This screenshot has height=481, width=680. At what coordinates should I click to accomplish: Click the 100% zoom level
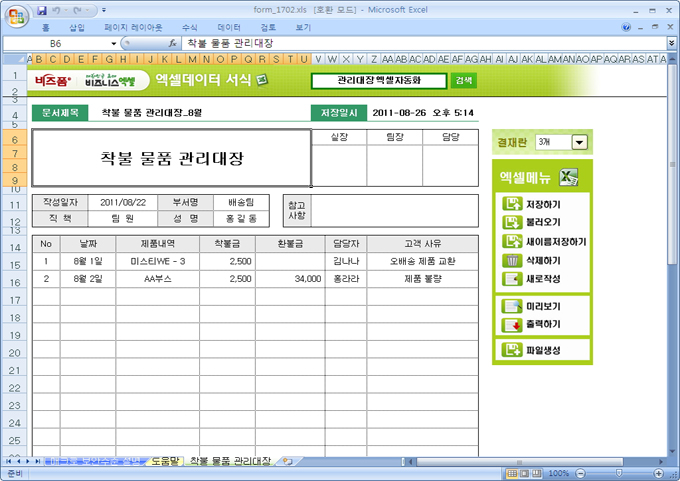[x=559, y=473]
